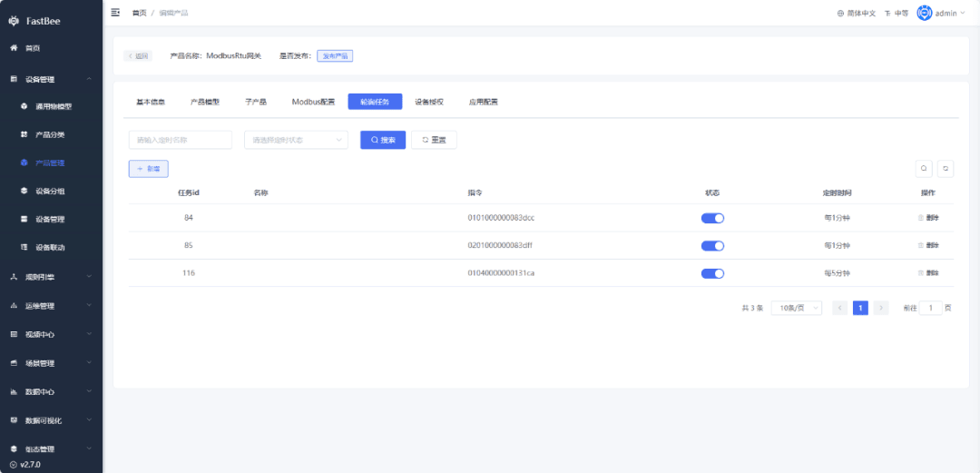Click the 返回 back button
This screenshot has width=980, height=473.
[x=138, y=56]
